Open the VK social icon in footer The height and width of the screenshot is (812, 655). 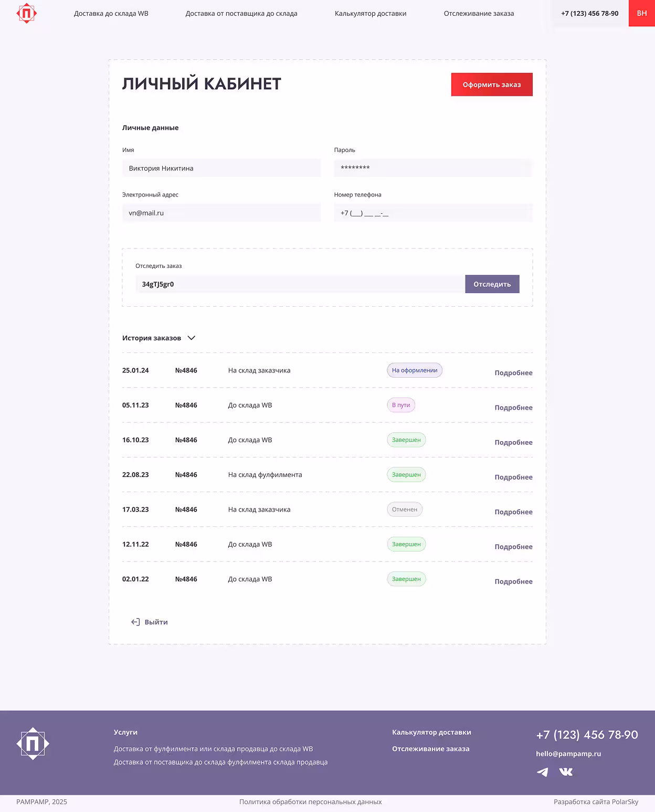pos(566,772)
